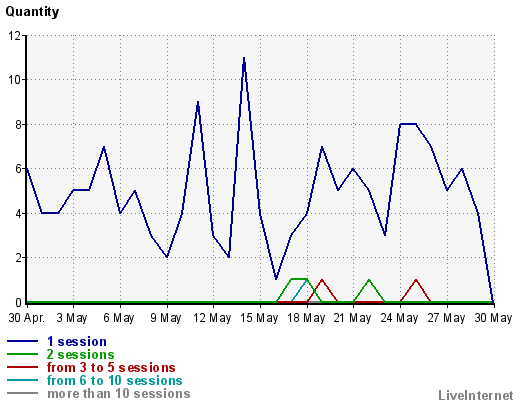Viewport: 520px width, 405px height.
Task: Click the red 3 to 5 sessions line swatch
Action: (x=22, y=367)
